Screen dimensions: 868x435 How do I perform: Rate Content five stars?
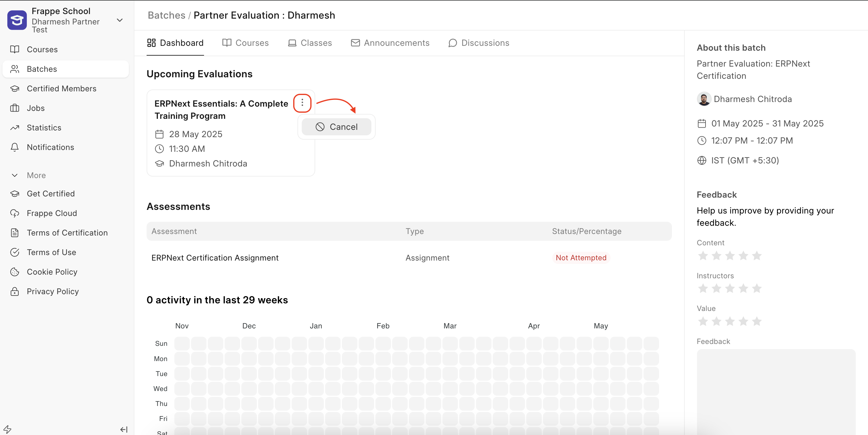[757, 256]
